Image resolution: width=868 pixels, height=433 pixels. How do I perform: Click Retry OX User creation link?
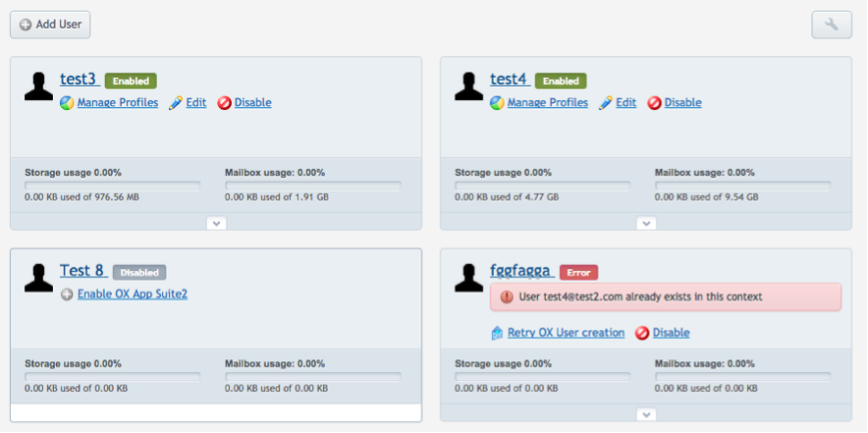tap(566, 333)
